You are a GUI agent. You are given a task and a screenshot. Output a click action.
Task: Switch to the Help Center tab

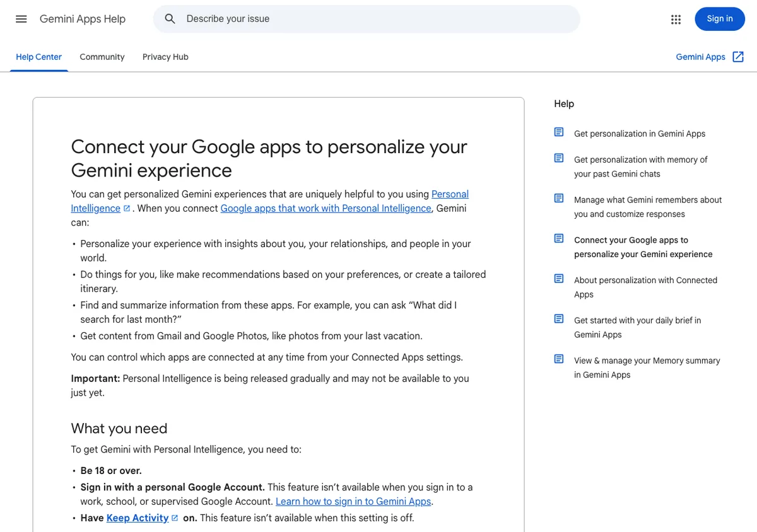[x=39, y=57]
